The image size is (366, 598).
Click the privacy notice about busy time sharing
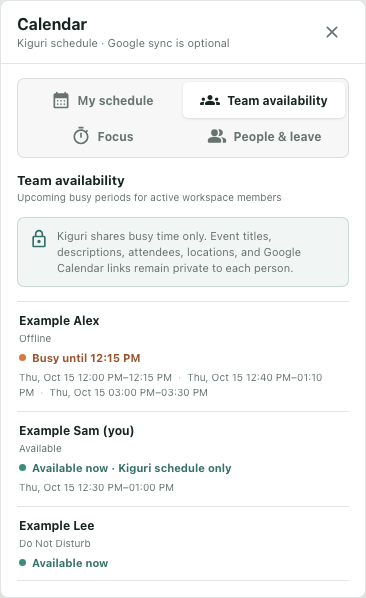pyautogui.click(x=183, y=252)
